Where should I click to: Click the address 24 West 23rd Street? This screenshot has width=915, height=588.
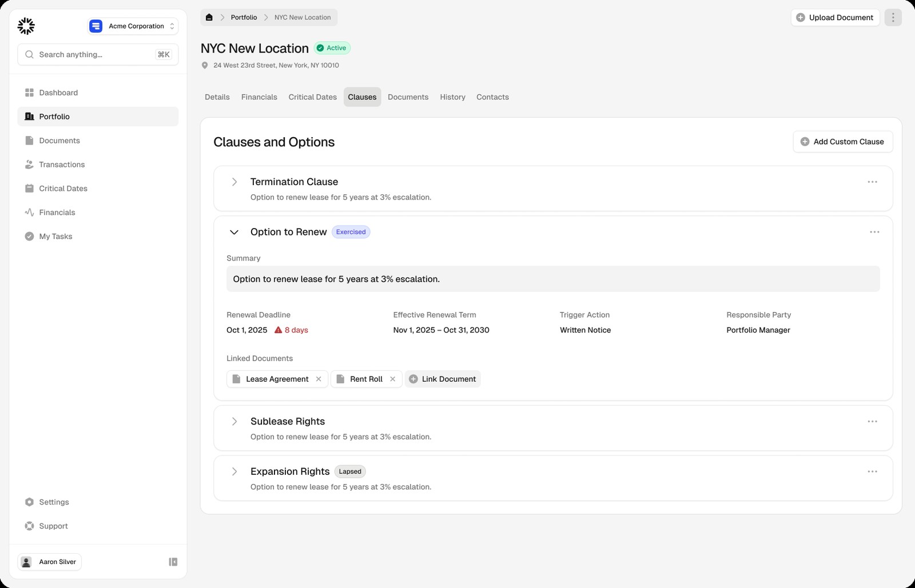276,66
